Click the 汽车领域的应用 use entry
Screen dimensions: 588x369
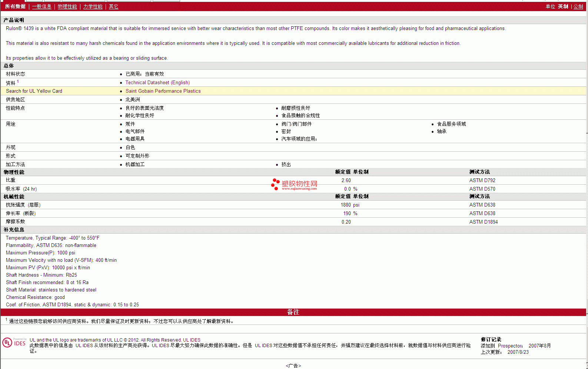tap(299, 139)
